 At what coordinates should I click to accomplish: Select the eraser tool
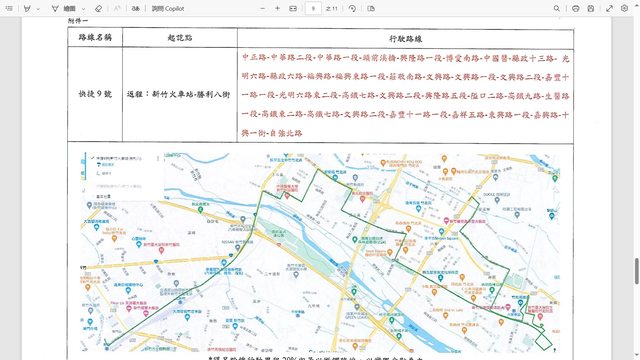click(98, 8)
